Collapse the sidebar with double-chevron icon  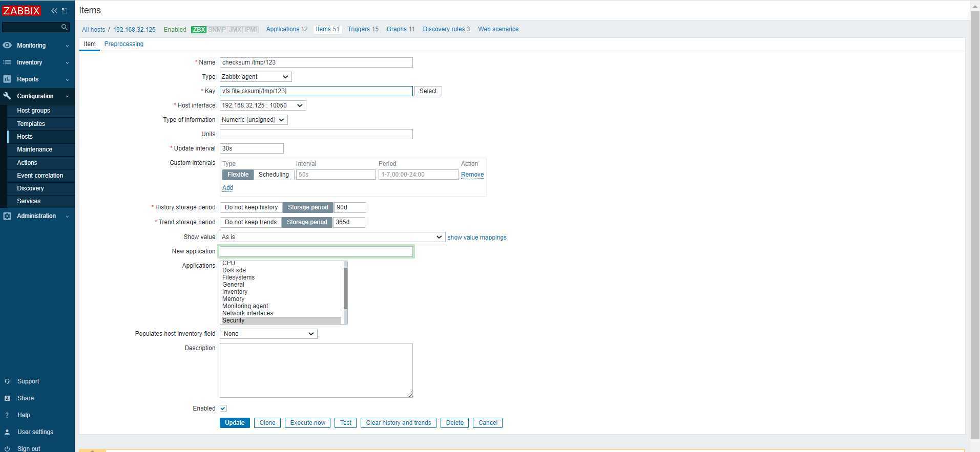coord(54,11)
